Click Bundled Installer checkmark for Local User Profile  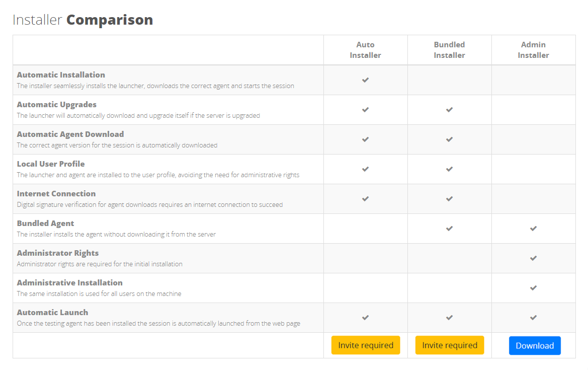click(x=450, y=169)
